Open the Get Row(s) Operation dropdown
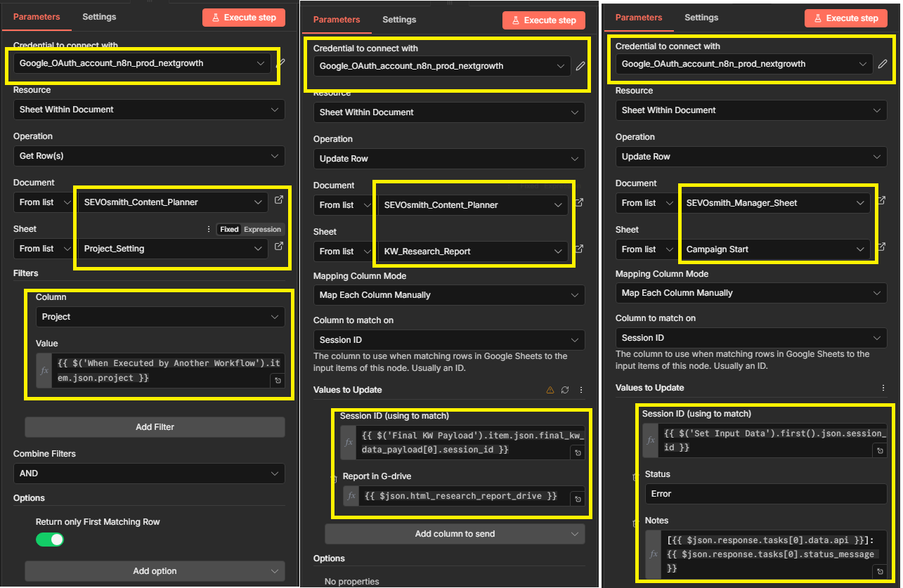The width and height of the screenshot is (903, 588). point(148,156)
